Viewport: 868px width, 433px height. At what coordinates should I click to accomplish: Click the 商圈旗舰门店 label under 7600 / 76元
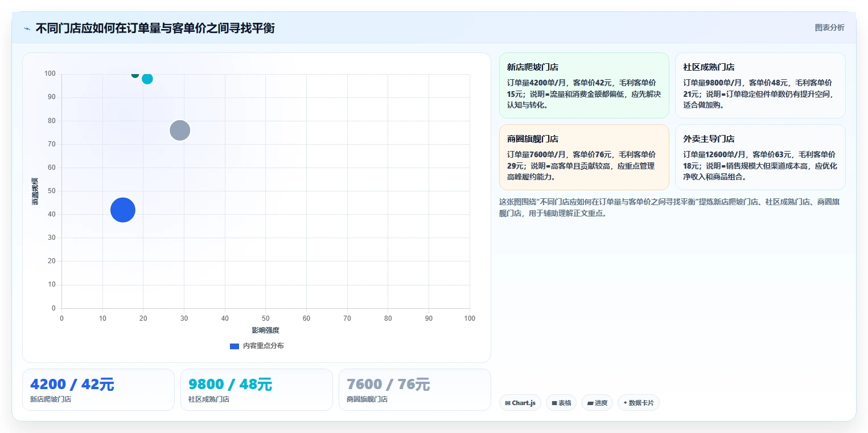[x=367, y=399]
